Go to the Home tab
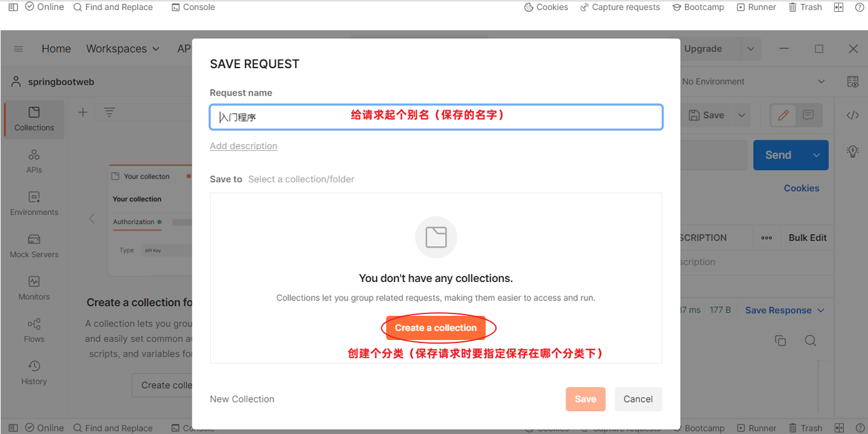This screenshot has height=434, width=868. [56, 49]
